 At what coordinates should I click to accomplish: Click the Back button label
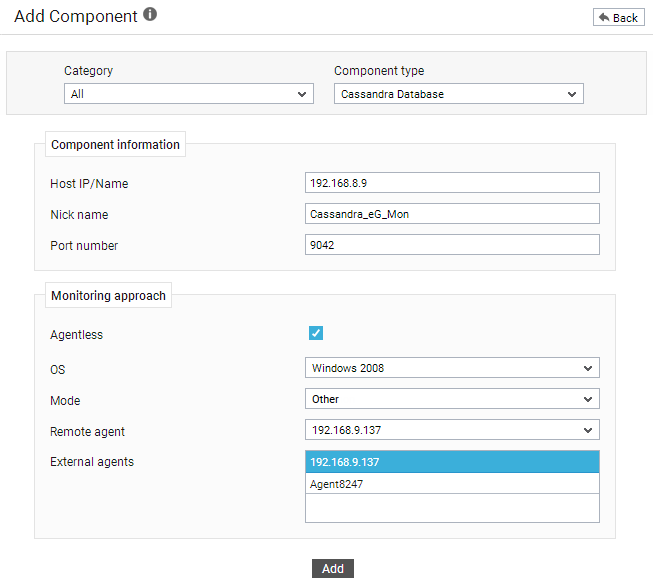point(625,18)
